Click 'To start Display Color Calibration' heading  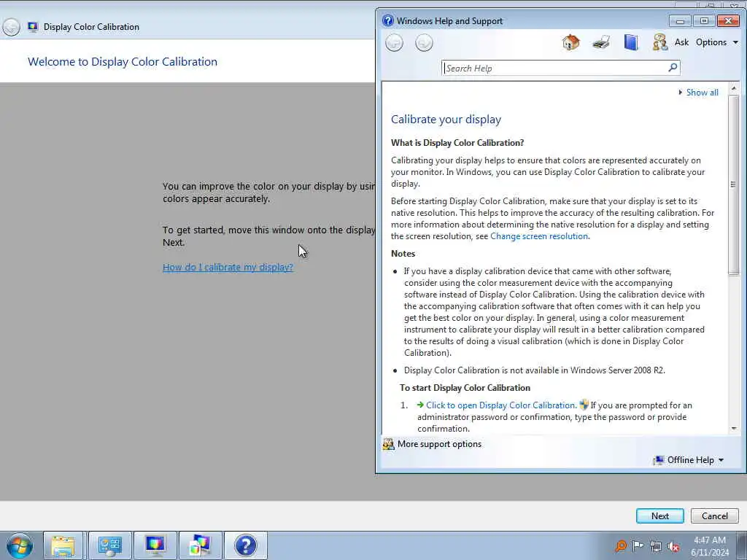[465, 388]
